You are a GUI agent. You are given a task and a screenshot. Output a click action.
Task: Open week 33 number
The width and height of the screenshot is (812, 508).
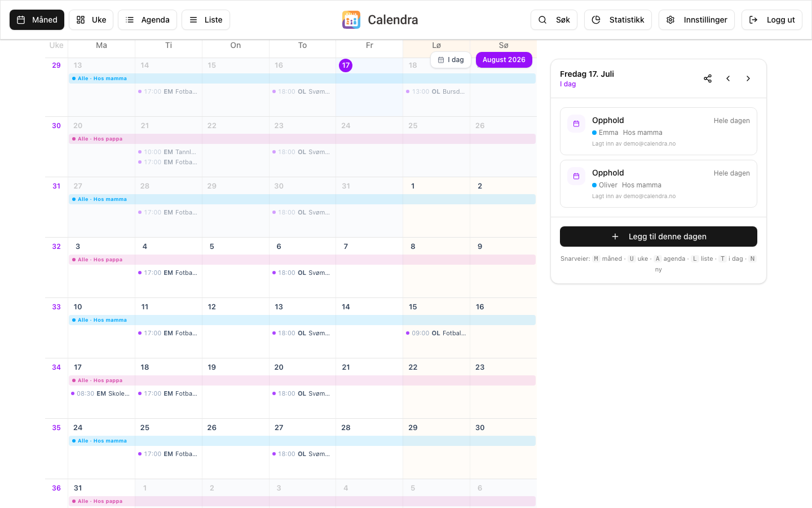(56, 307)
